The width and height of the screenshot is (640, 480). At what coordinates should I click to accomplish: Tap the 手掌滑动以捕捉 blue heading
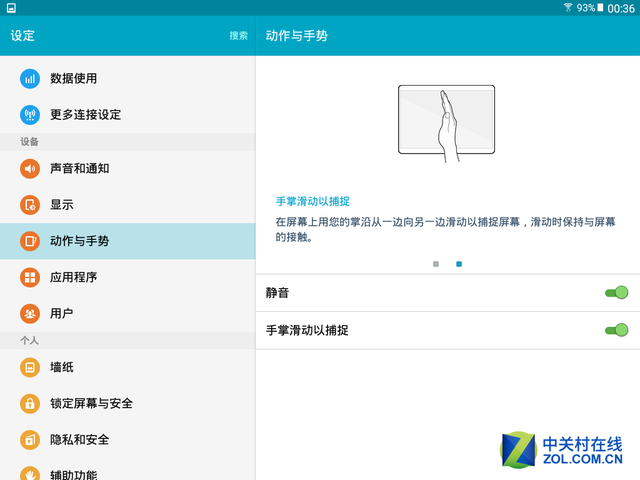pyautogui.click(x=313, y=201)
